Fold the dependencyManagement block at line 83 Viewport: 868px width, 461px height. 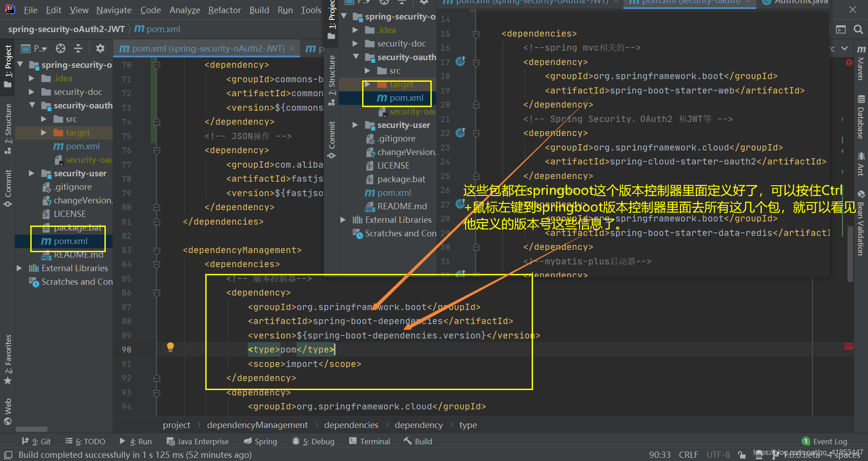157,250
